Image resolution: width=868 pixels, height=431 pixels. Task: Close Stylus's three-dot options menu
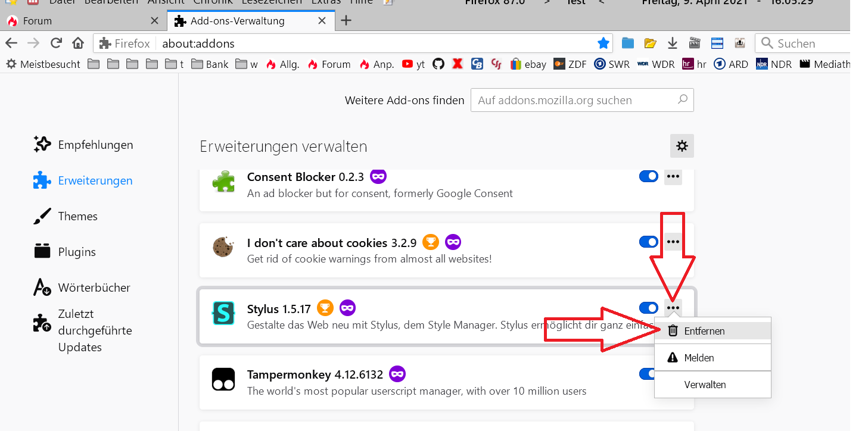(x=673, y=308)
